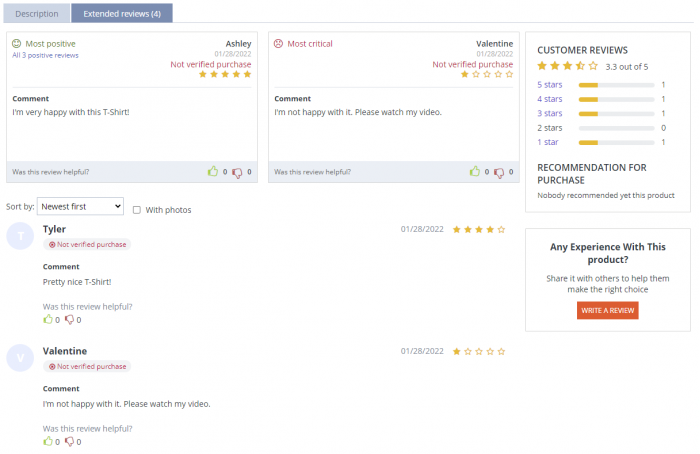Screen dimensions: 700x454
Task: Click Valentine's avatar circle
Action: tap(20, 358)
